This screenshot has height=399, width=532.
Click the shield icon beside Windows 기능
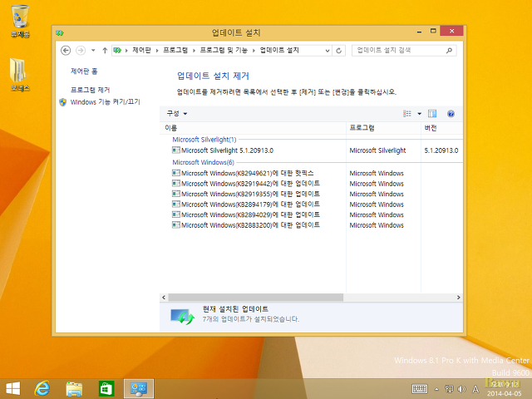coord(63,102)
